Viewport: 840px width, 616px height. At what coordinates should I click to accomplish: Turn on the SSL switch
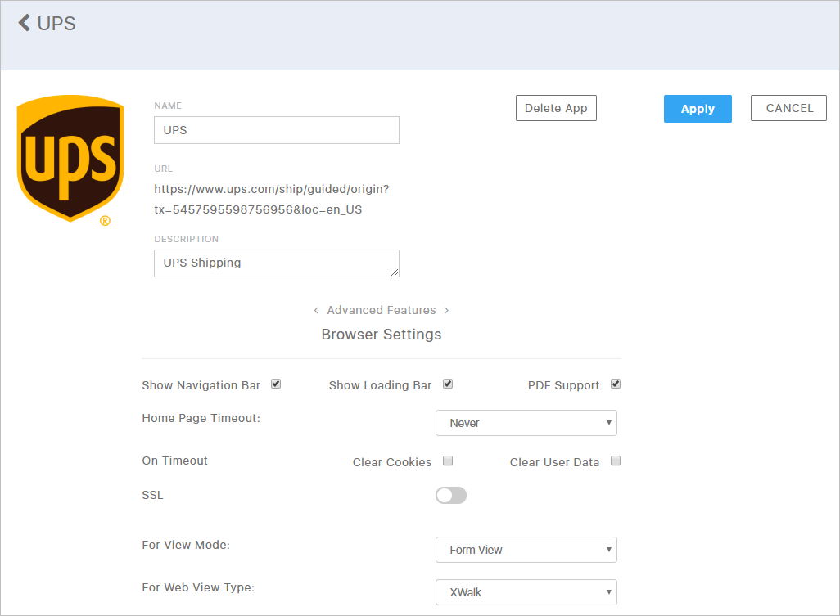coord(451,496)
